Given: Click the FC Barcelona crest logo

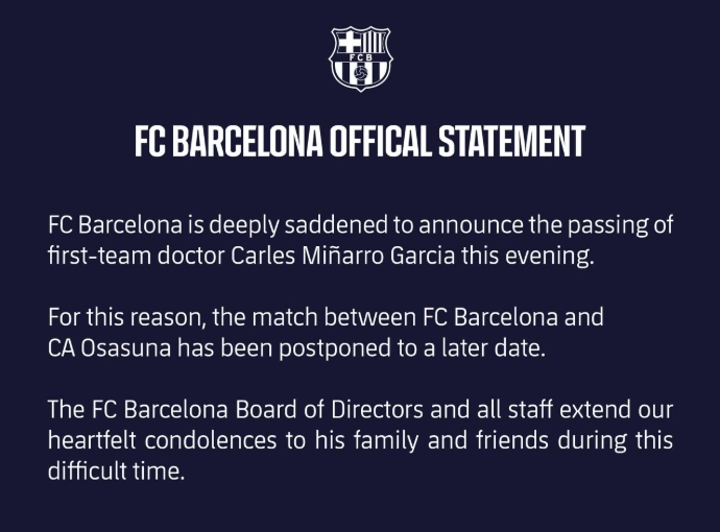Looking at the screenshot, I should click(x=360, y=59).
